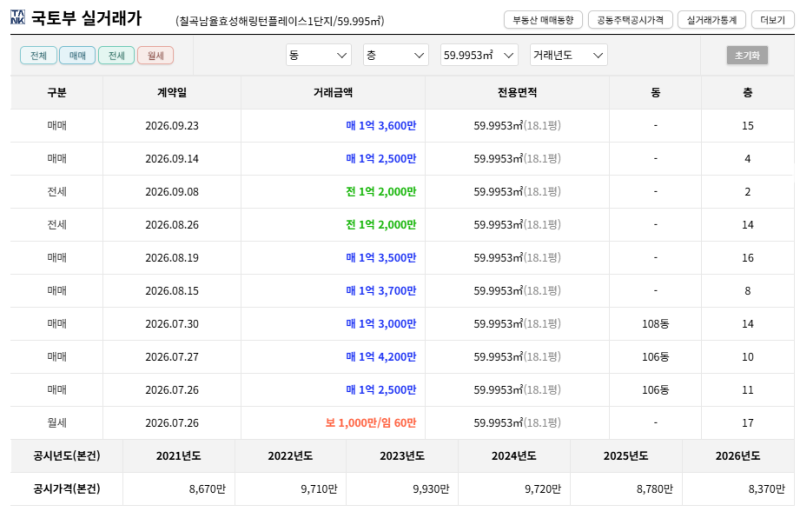Click price 매 1억 3,700만
This screenshot has width=800, height=518.
coord(381,291)
